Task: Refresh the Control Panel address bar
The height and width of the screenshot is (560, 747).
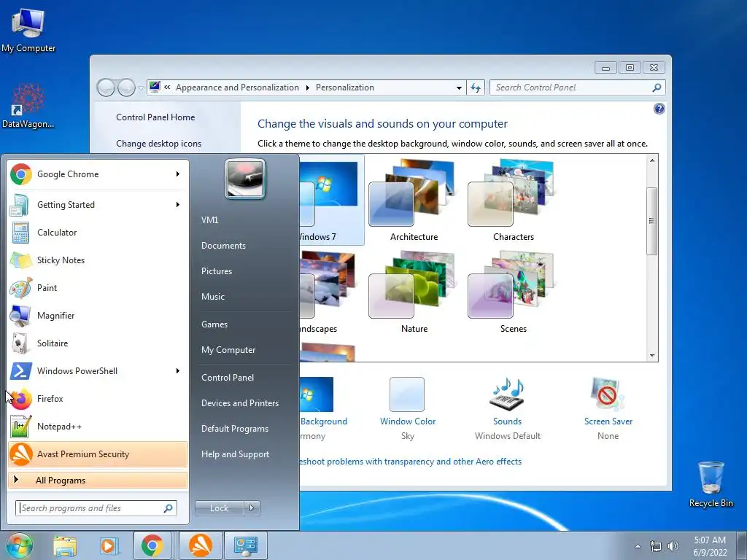Action: 476,87
